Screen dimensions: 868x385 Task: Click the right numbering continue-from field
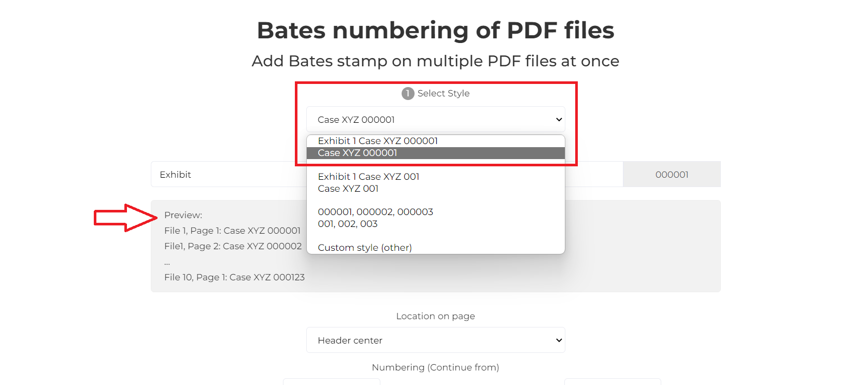coord(611,383)
